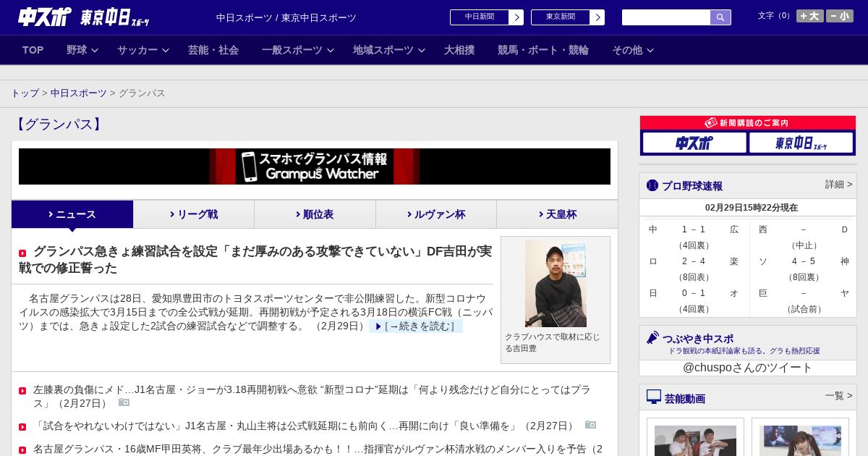
Task: Click the megaphone icon by つぶやき中スポ
Action: click(x=652, y=337)
